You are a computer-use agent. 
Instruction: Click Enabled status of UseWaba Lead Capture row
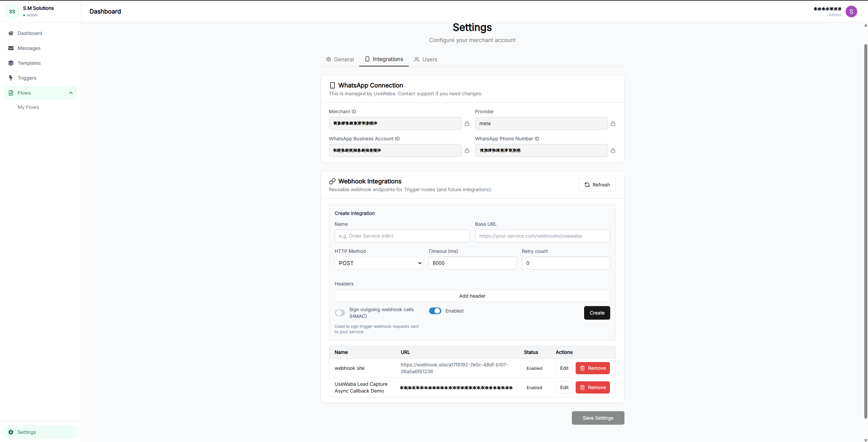click(534, 388)
